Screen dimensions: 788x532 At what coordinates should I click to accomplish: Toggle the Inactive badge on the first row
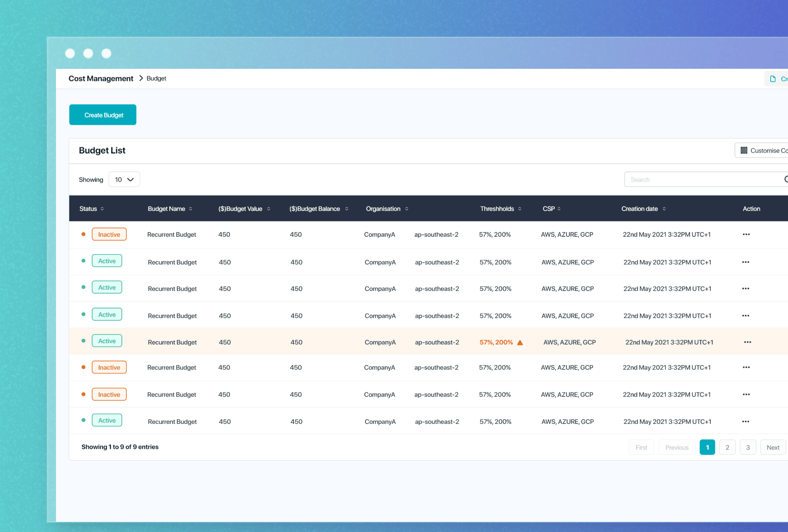tap(109, 234)
